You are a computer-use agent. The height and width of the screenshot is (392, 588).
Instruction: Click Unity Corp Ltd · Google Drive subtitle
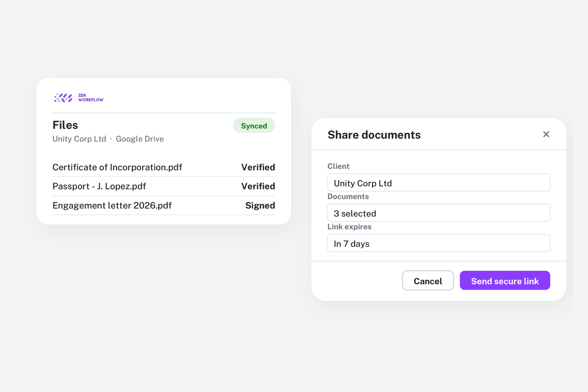pyautogui.click(x=108, y=139)
